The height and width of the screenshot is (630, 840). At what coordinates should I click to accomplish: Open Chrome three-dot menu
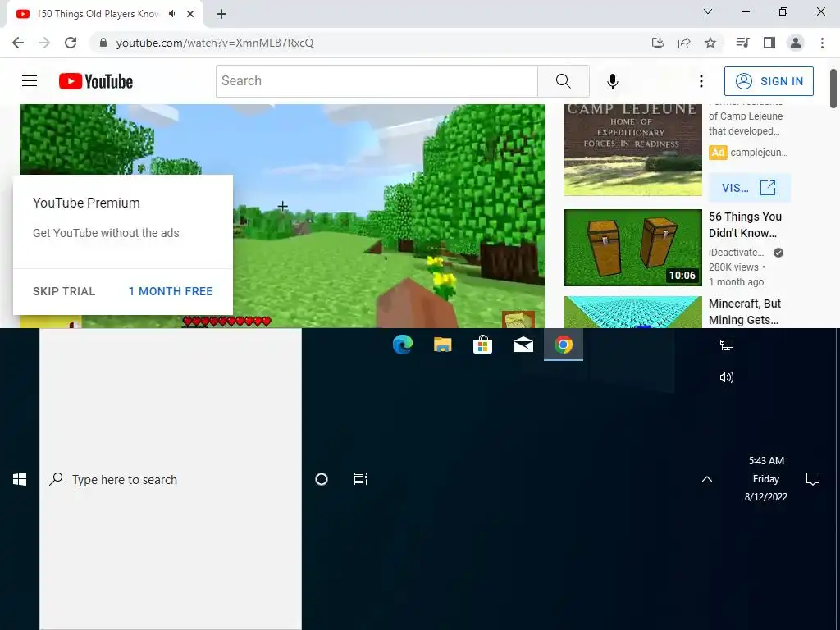tap(822, 43)
